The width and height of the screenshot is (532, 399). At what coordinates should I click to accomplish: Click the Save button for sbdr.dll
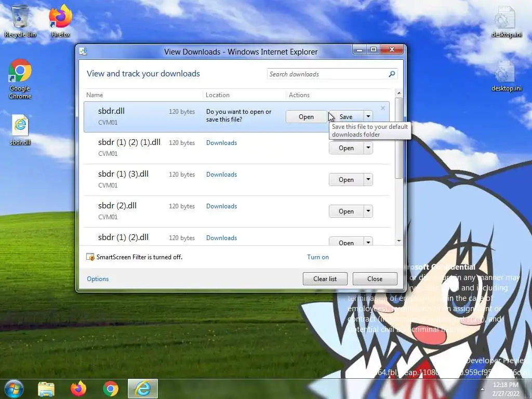[346, 117]
